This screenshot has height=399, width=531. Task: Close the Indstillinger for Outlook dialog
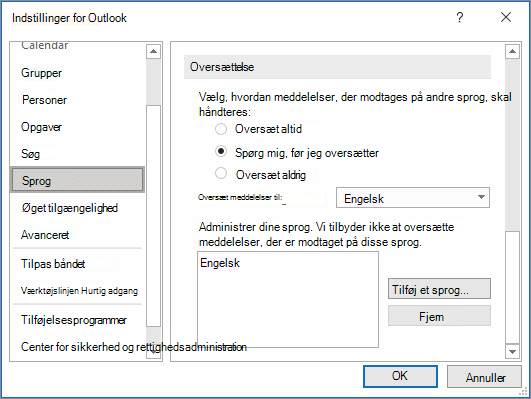point(506,17)
